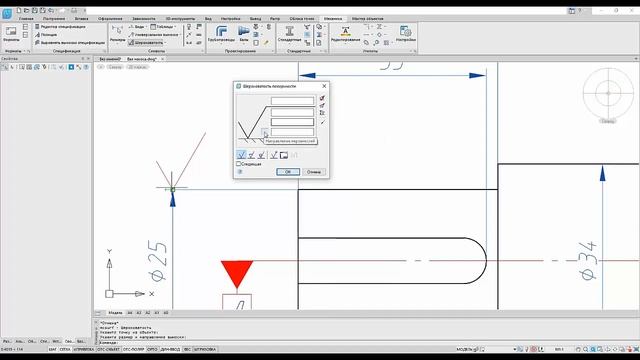This screenshot has width=640, height=360.
Task: Toggle ОТС-ПОЛЯР polar tracking in status bar
Action: coord(133,349)
